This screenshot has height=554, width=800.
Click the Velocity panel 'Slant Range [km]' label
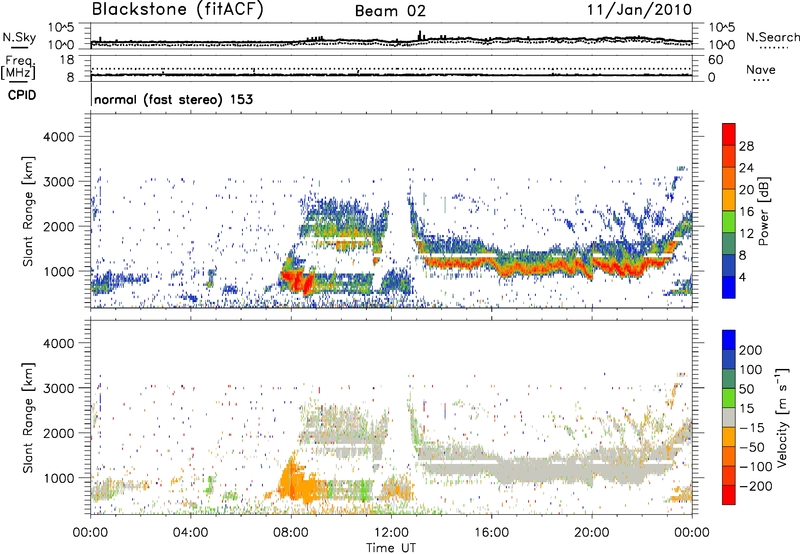[29, 417]
